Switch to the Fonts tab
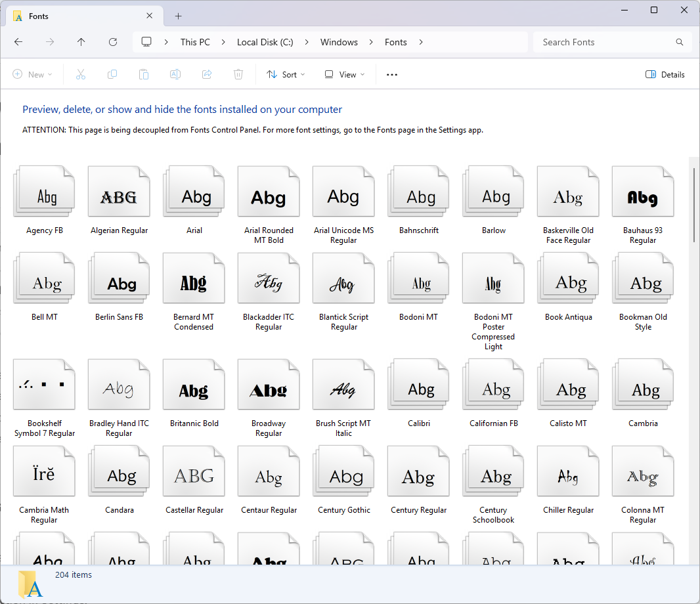The image size is (700, 604). pos(83,16)
